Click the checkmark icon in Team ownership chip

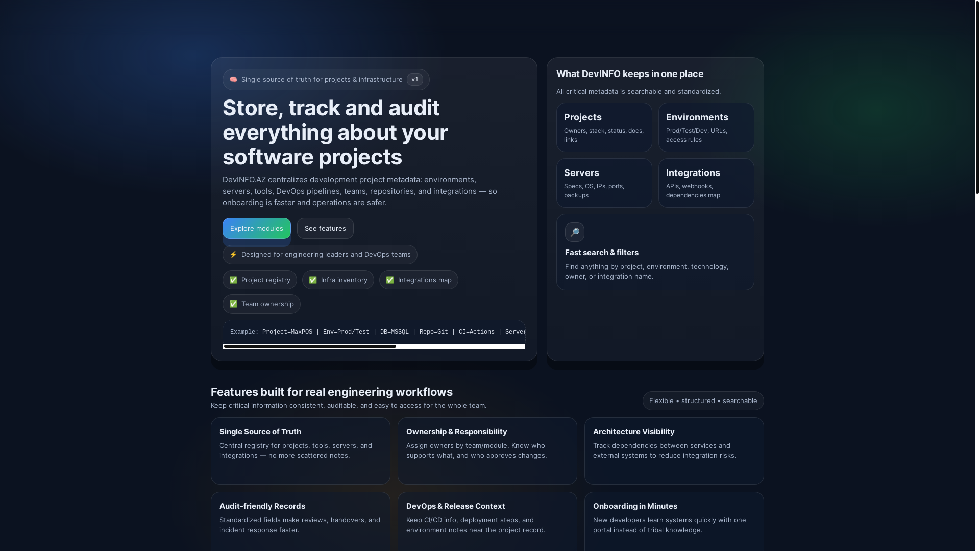[233, 304]
